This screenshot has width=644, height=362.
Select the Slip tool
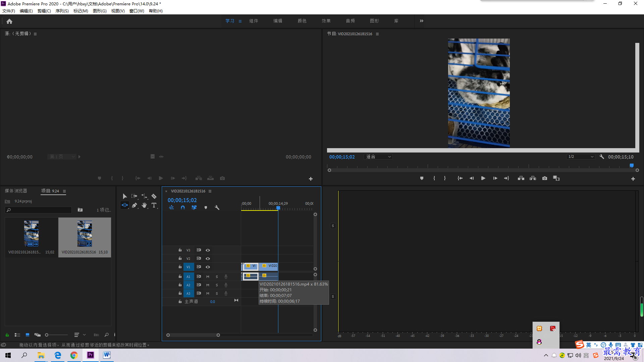(x=125, y=205)
